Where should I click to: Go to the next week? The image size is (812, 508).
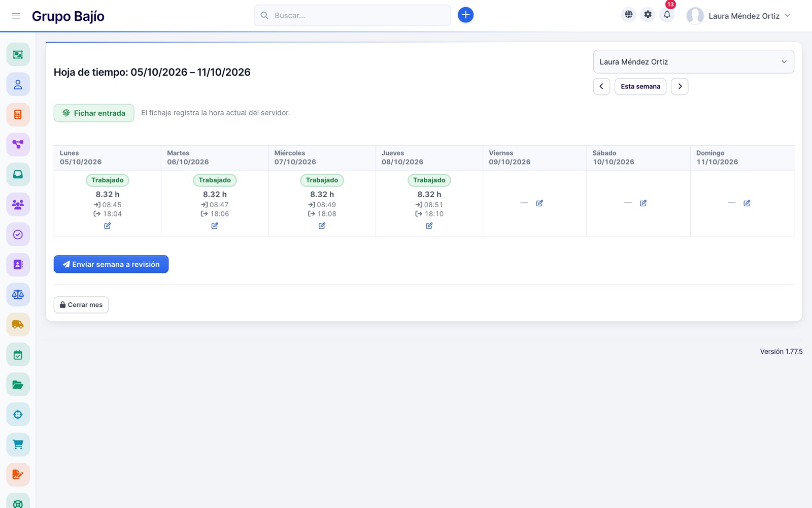[x=680, y=86]
